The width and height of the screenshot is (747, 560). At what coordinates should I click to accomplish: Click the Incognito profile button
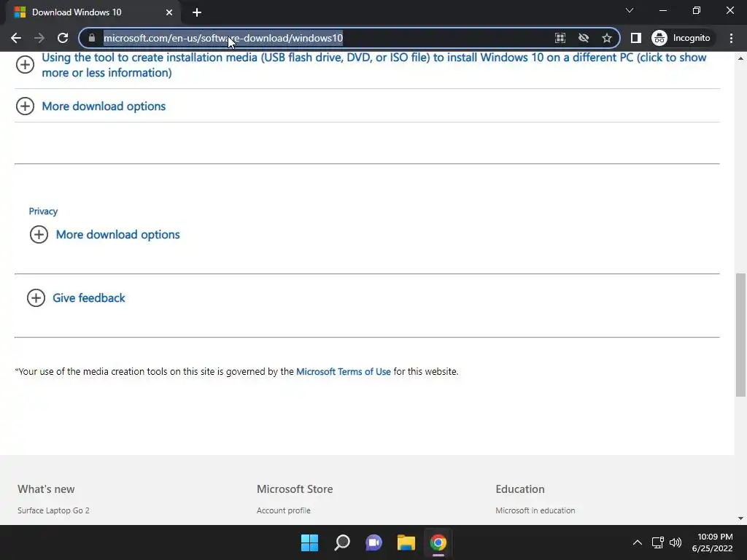(681, 38)
